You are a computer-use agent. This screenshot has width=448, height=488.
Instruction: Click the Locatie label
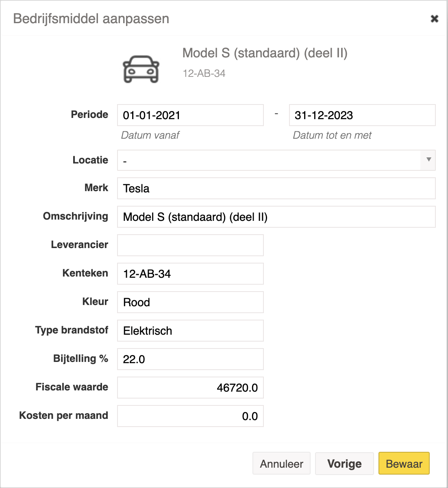pyautogui.click(x=90, y=160)
